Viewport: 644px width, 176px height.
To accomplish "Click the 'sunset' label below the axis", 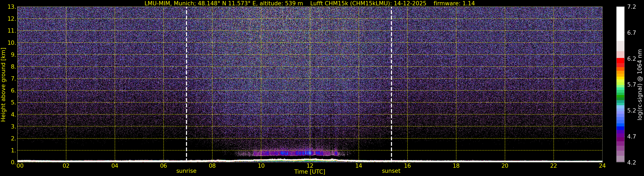I will pyautogui.click(x=391, y=171).
